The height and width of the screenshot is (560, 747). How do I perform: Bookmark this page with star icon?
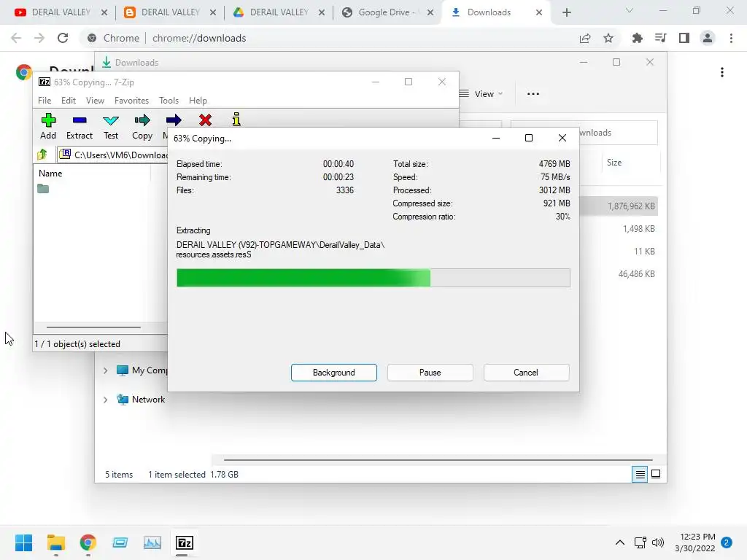(608, 38)
